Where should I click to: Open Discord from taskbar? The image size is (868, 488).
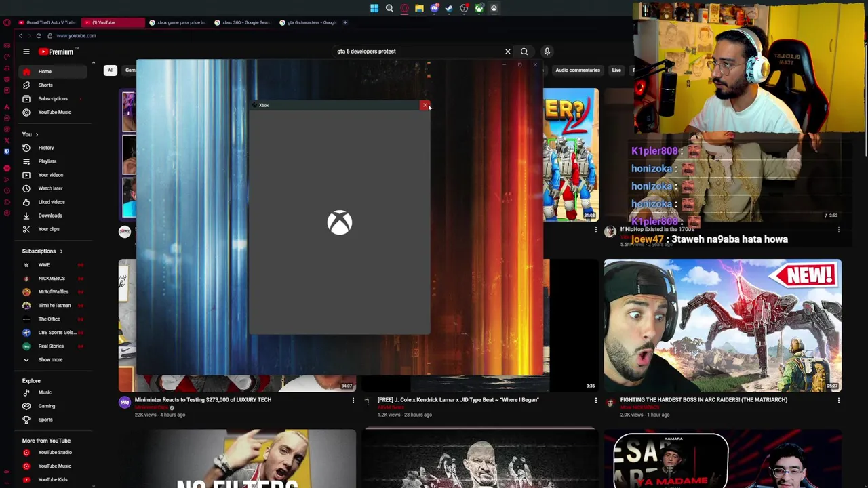[x=434, y=8]
